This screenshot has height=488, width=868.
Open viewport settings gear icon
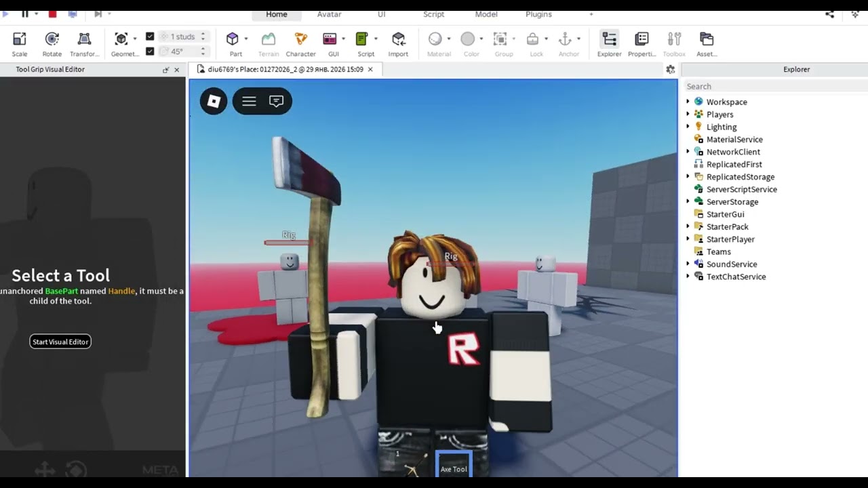coord(671,69)
